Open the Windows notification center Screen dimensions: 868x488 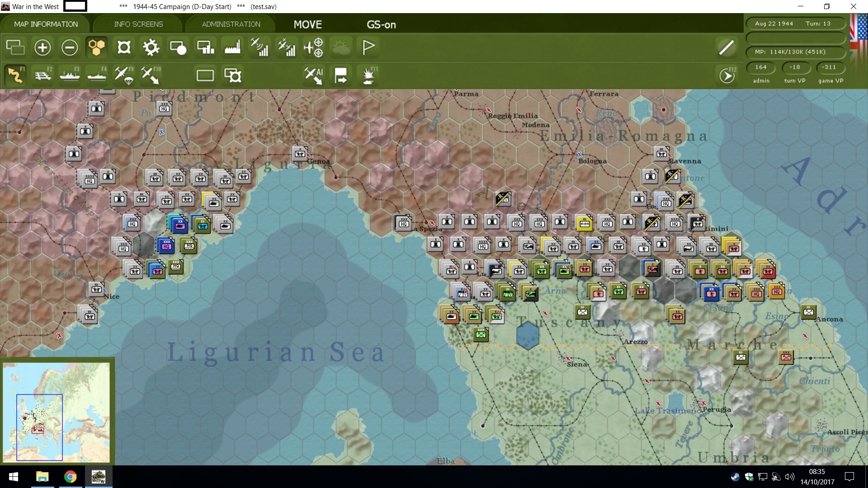(849, 477)
